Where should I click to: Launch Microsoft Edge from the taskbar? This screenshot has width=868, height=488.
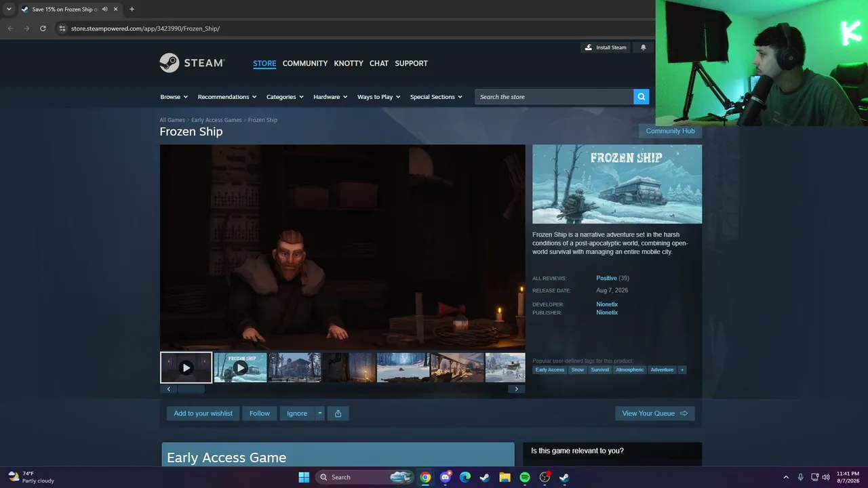[465, 477]
